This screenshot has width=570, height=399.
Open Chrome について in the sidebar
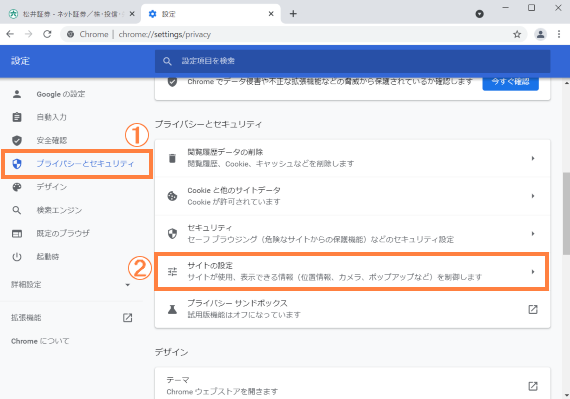(x=40, y=341)
